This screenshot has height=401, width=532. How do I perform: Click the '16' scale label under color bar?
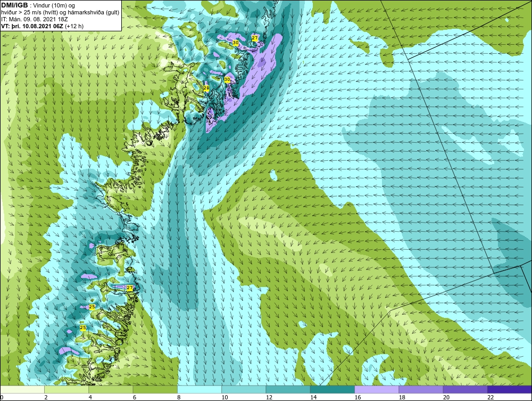[358, 397]
